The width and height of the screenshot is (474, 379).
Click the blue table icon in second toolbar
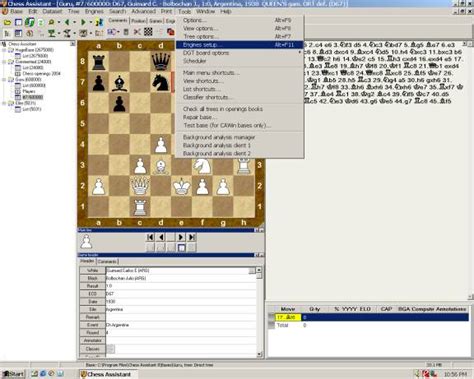pyautogui.click(x=18, y=33)
